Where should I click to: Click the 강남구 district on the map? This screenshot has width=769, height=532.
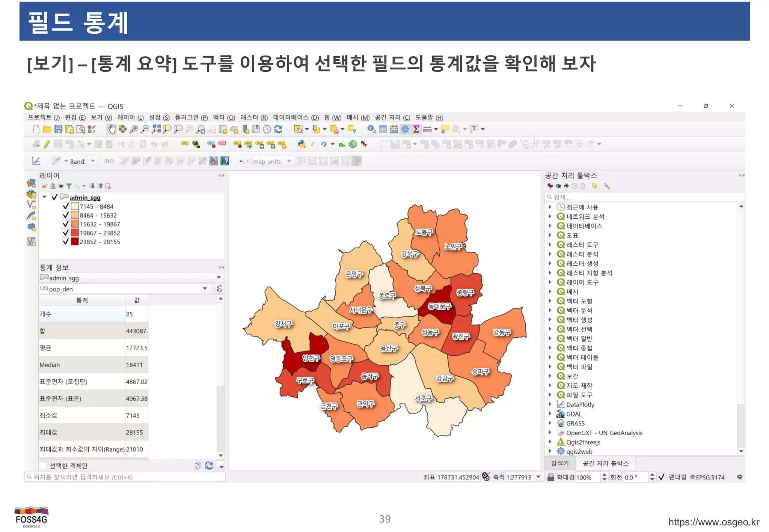coord(445,378)
